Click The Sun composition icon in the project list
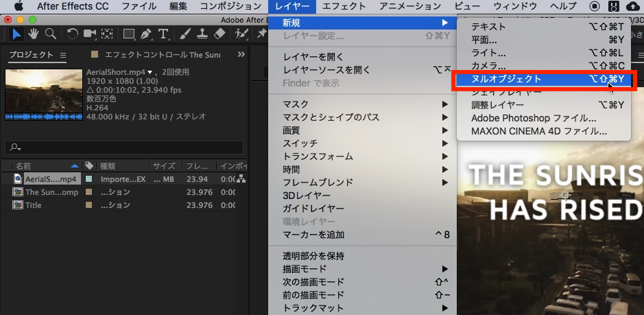The image size is (644, 315). point(18,192)
